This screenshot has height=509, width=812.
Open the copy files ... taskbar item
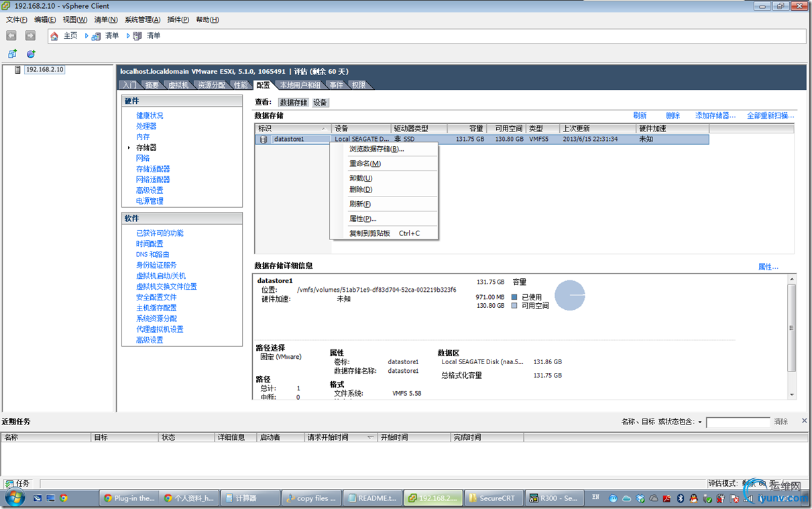(310, 498)
